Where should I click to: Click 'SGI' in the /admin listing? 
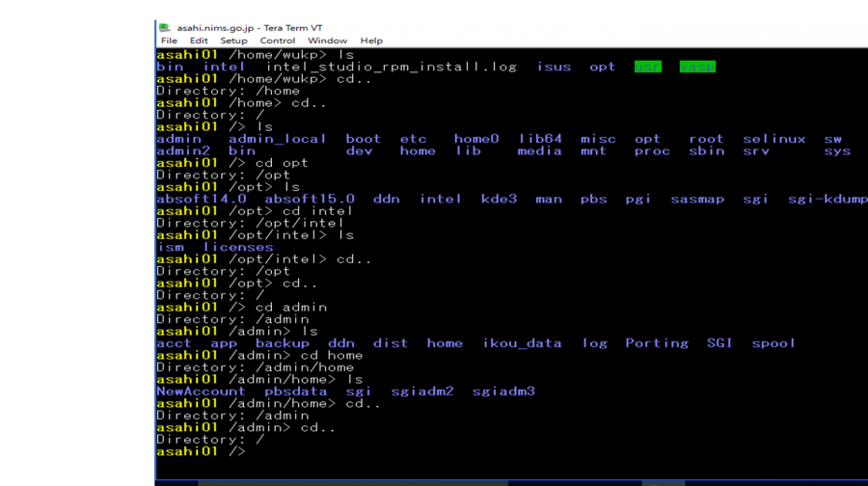point(719,343)
